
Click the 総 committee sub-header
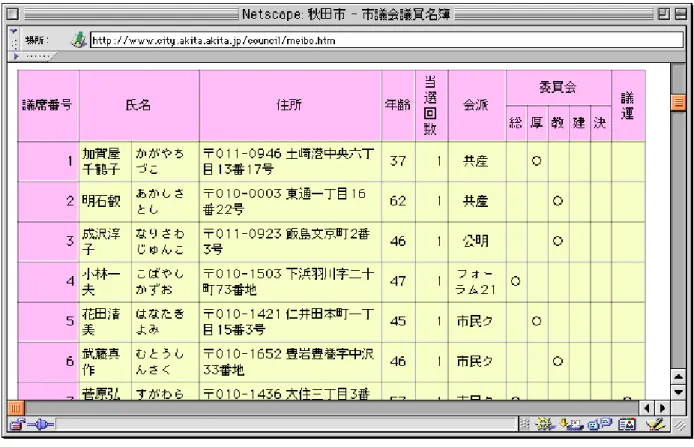(x=517, y=123)
